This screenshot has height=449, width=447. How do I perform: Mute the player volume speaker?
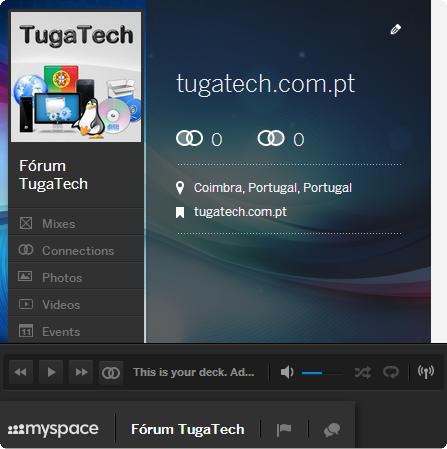287,372
